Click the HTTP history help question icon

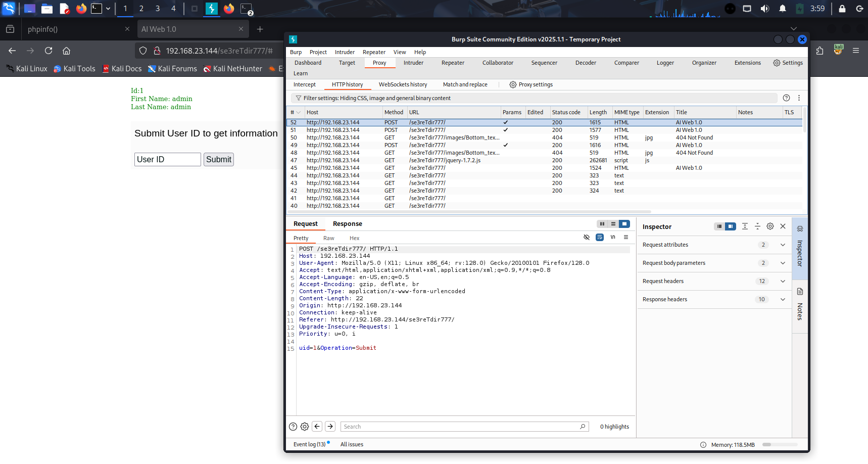coord(786,98)
